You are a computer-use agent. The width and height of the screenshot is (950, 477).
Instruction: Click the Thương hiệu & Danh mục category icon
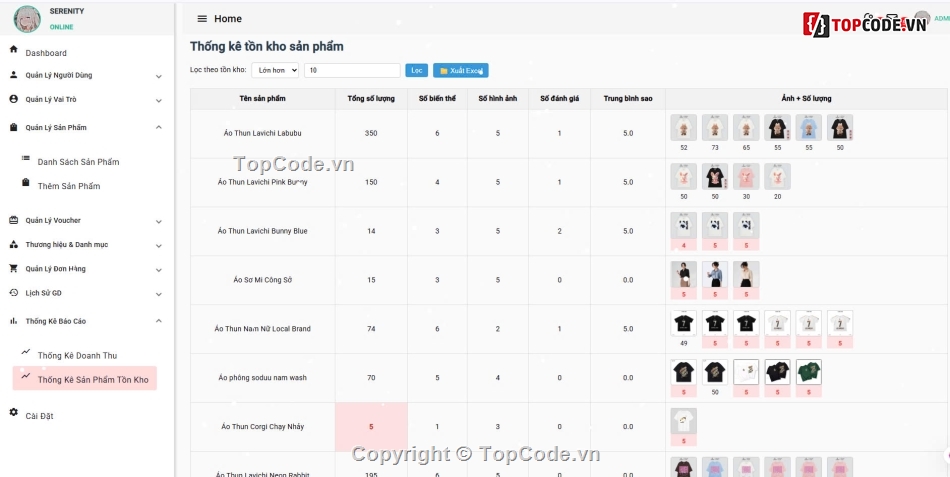(x=13, y=244)
